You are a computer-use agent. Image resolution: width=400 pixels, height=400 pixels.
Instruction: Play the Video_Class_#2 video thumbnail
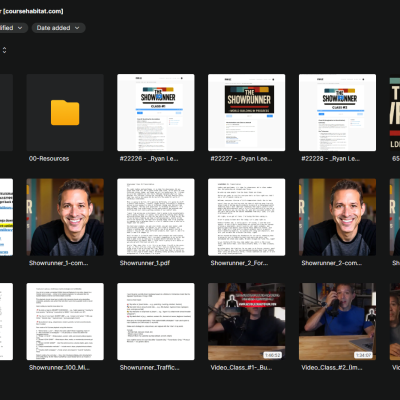[337, 322]
